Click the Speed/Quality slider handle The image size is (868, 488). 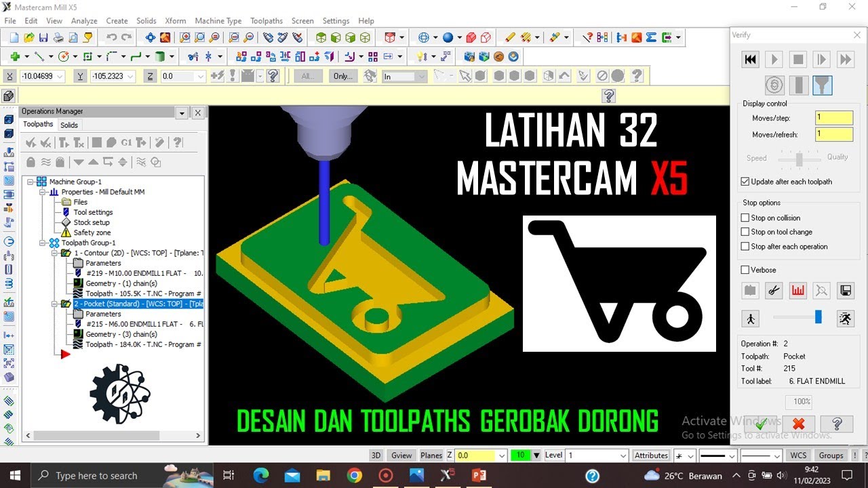pos(800,159)
